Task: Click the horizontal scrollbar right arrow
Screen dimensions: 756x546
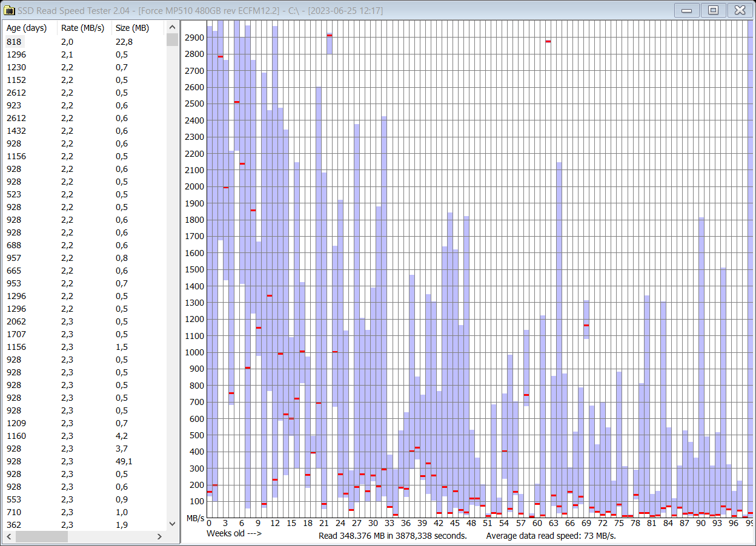Action: click(160, 536)
